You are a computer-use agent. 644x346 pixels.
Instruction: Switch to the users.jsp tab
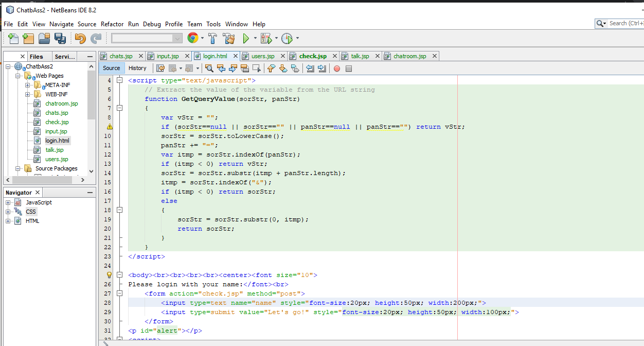(x=263, y=56)
